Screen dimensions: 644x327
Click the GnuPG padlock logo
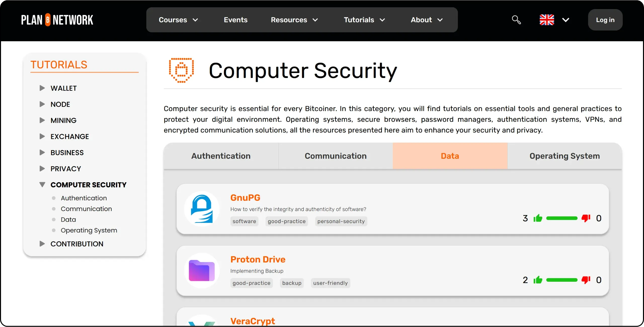(x=202, y=209)
